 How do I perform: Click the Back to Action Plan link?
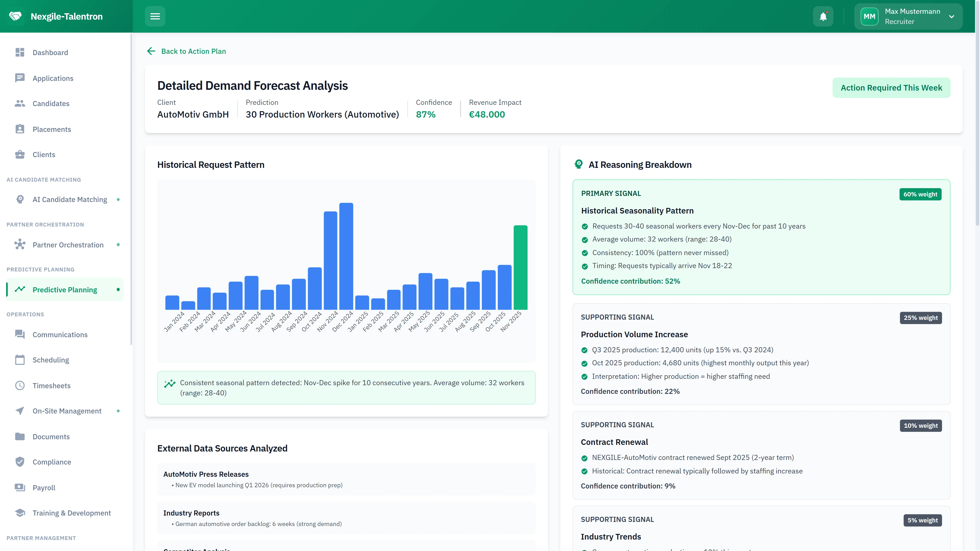[186, 51]
